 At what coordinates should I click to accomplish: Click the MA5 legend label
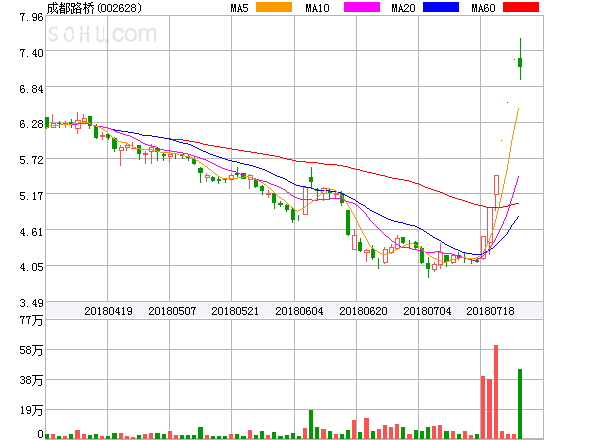[x=239, y=8]
